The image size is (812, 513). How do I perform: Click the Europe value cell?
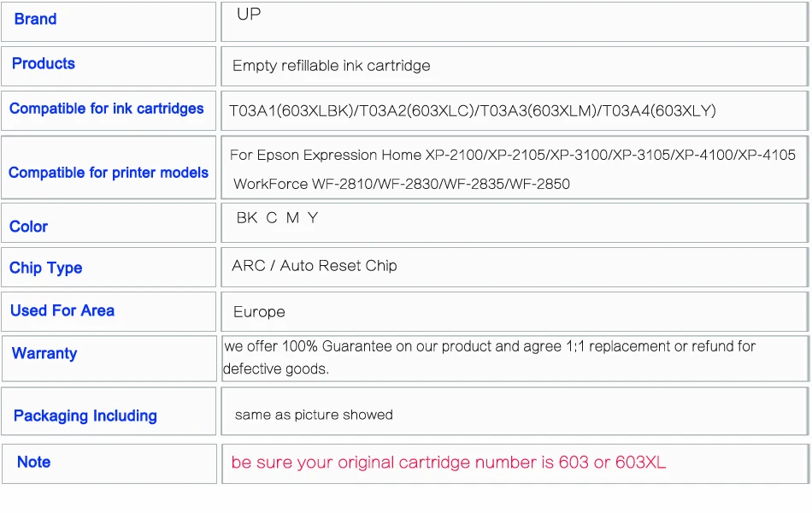tap(259, 312)
